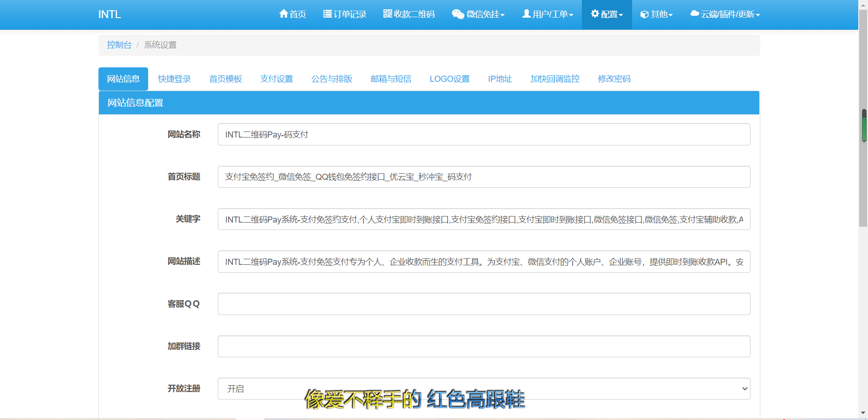Open 收款二维码 in the navbar

click(409, 14)
